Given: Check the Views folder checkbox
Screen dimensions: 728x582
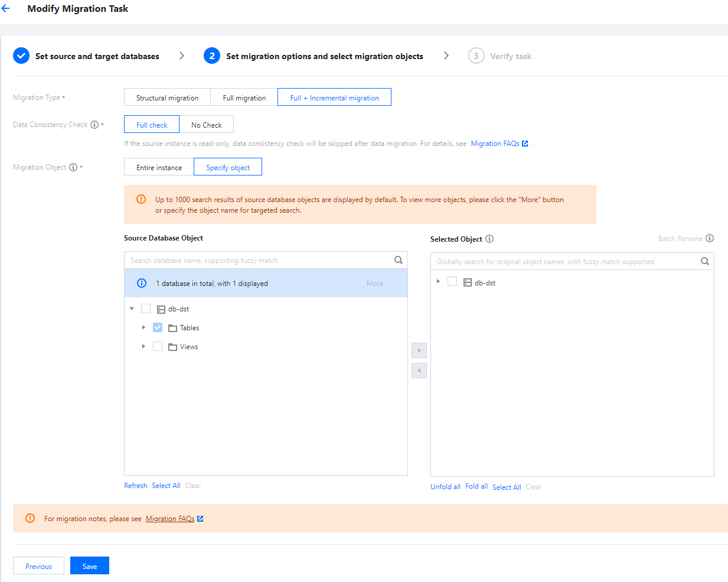Looking at the screenshot, I should click(158, 346).
